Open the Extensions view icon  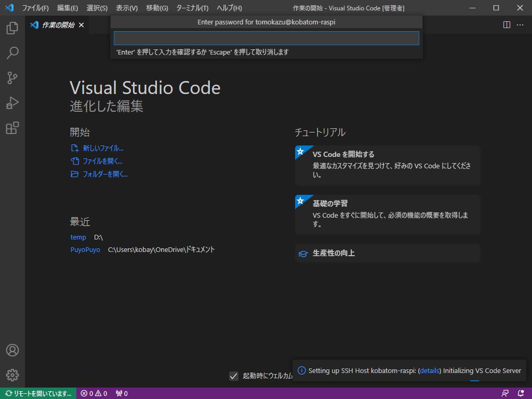tap(12, 127)
